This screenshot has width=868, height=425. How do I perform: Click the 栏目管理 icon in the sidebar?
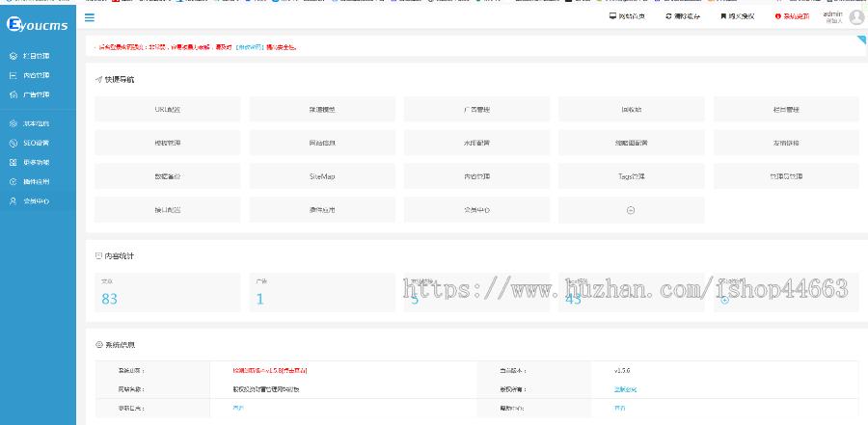tap(14, 56)
